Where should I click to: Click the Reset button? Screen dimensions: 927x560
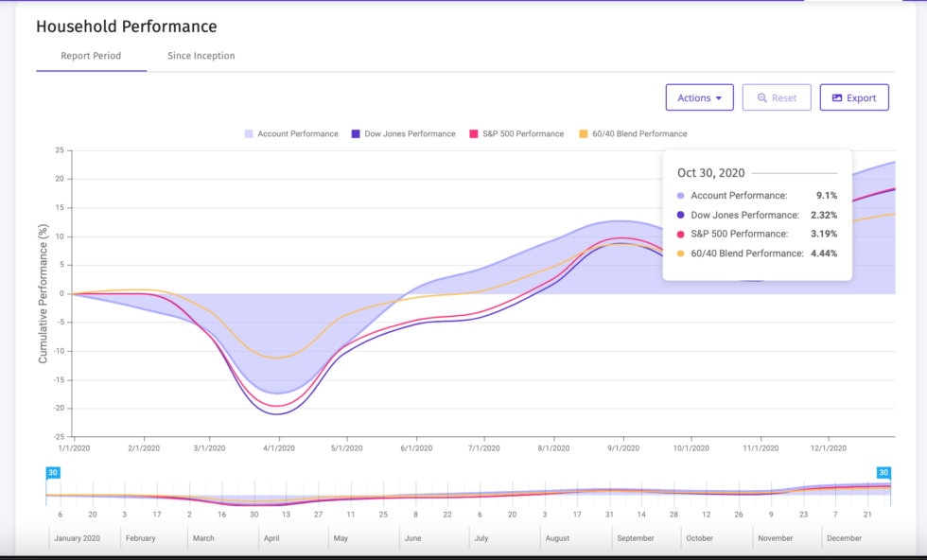point(777,97)
